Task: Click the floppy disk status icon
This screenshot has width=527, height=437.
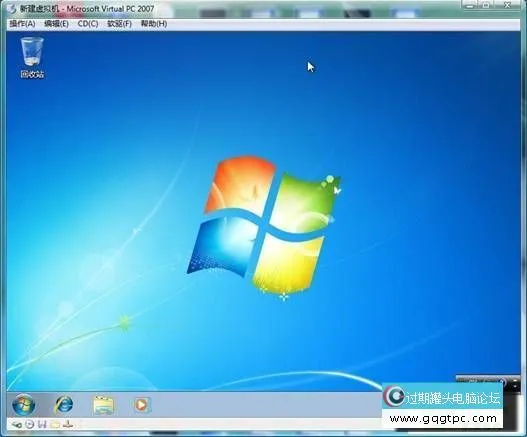Action: pos(42,424)
